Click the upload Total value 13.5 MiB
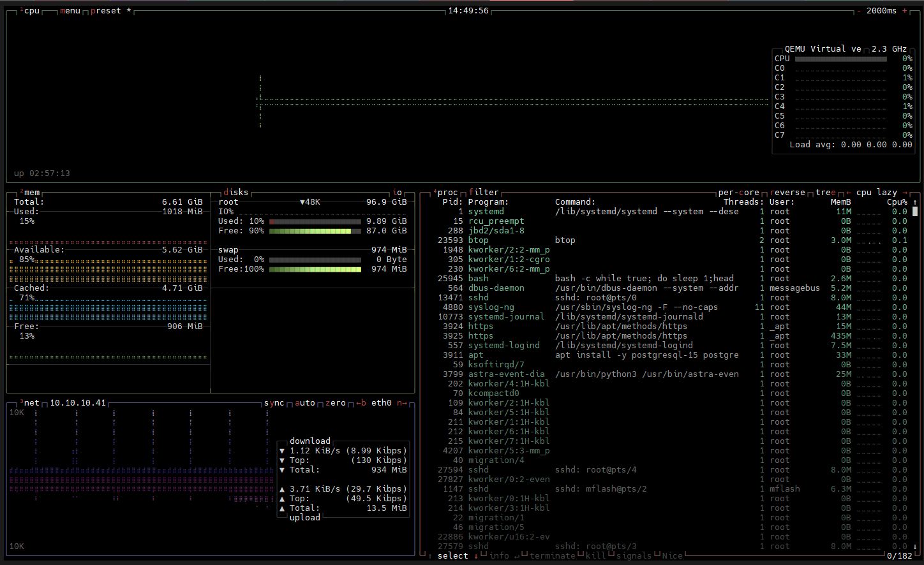This screenshot has width=924, height=565. [x=387, y=508]
